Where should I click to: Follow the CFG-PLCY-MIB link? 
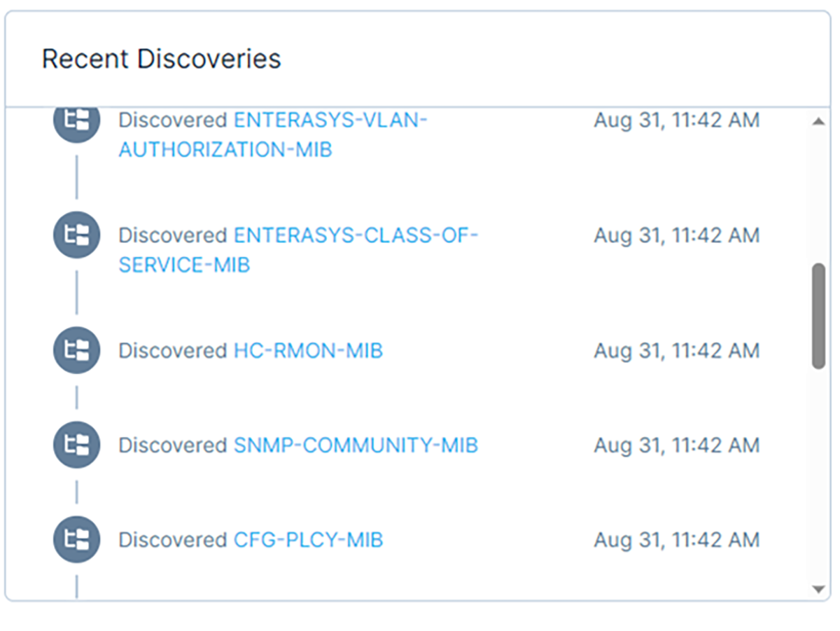(308, 540)
